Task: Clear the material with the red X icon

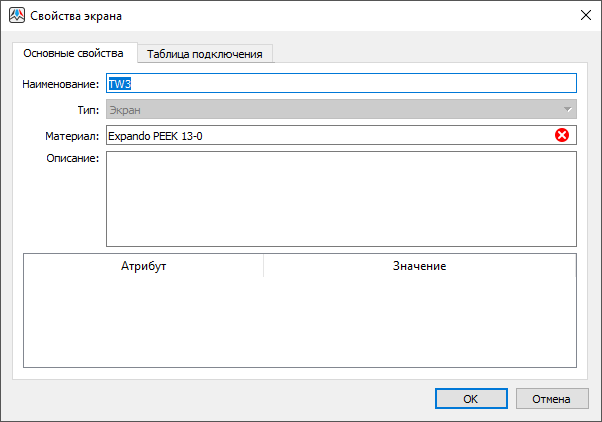Action: pos(562,135)
